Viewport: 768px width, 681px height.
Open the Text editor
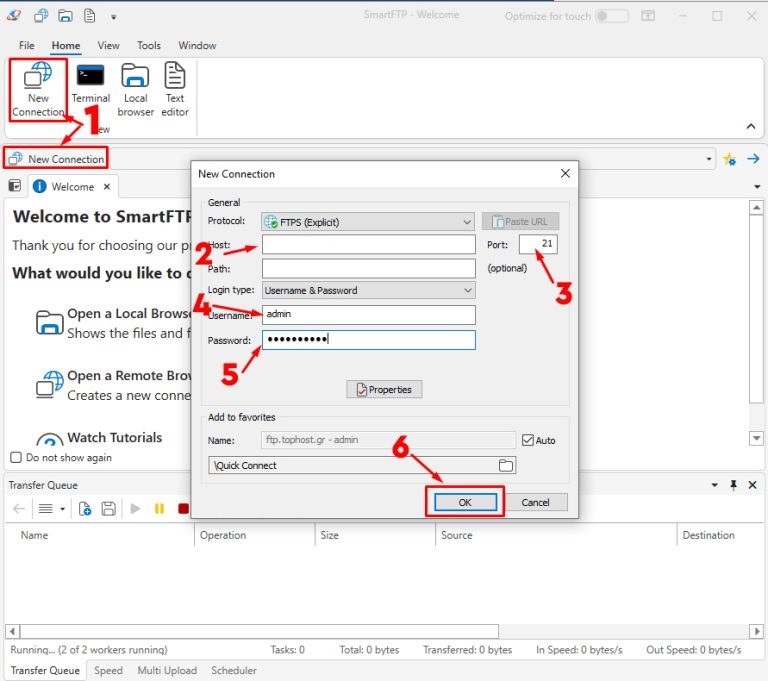coord(175,88)
